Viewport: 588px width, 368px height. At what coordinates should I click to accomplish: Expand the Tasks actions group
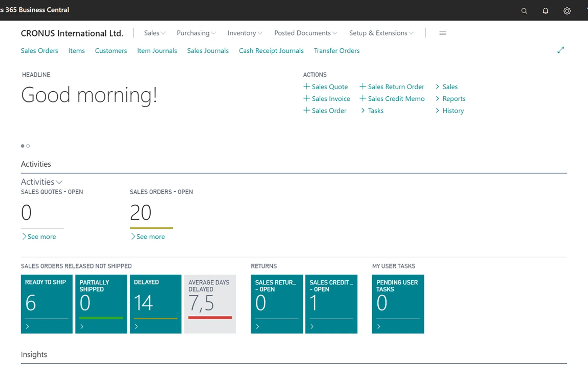coord(372,110)
